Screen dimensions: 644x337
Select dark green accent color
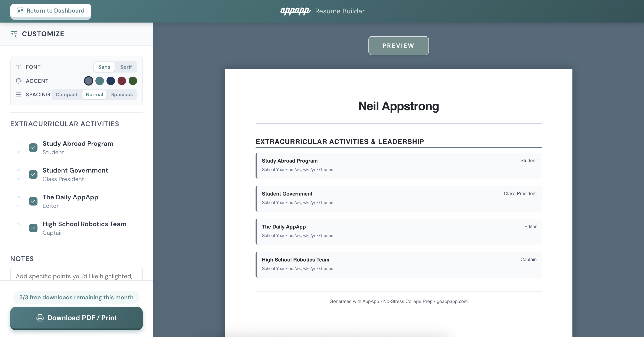tap(133, 81)
